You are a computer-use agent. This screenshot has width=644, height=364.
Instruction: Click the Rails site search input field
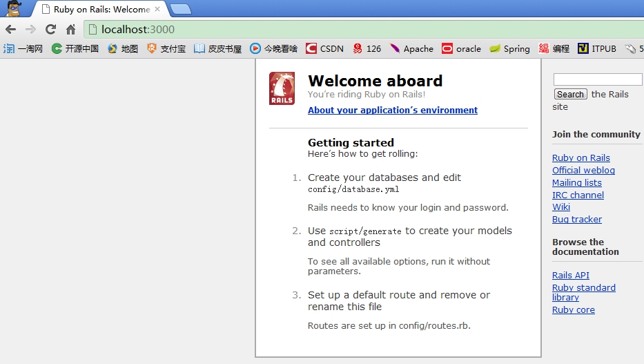tap(598, 79)
